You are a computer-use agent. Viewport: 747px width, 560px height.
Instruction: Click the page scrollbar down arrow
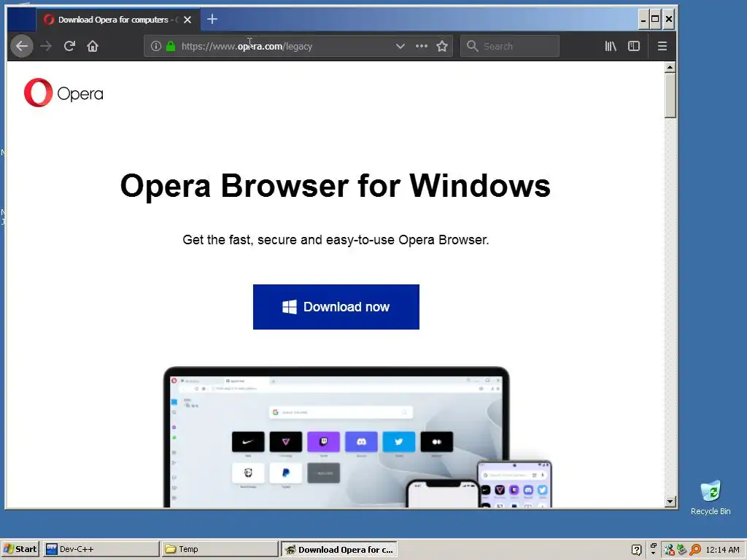coord(670,502)
